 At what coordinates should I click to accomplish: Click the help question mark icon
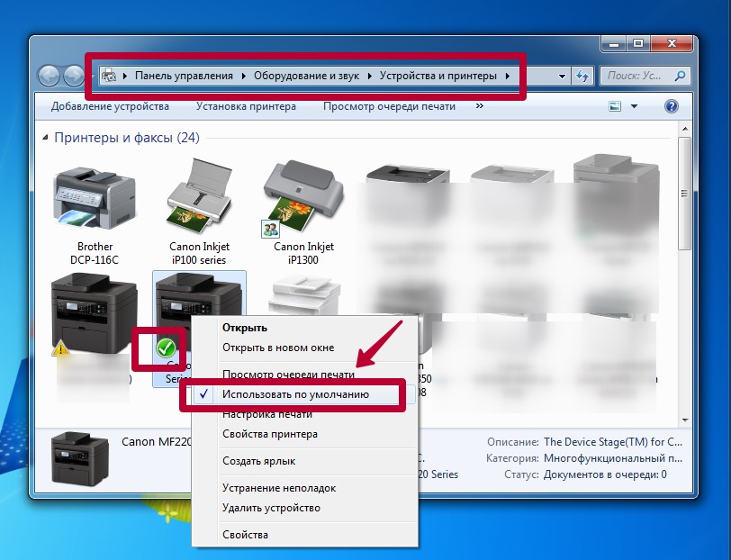671,106
